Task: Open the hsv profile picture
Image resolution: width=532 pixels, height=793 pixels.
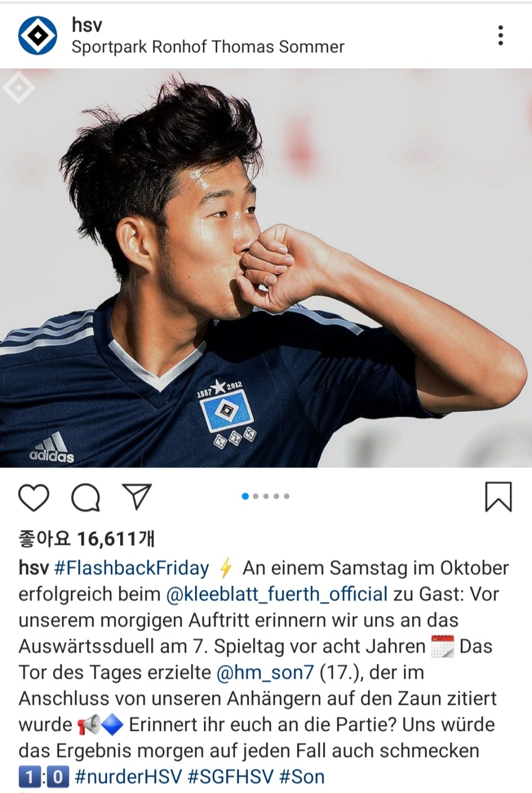Action: 38,35
